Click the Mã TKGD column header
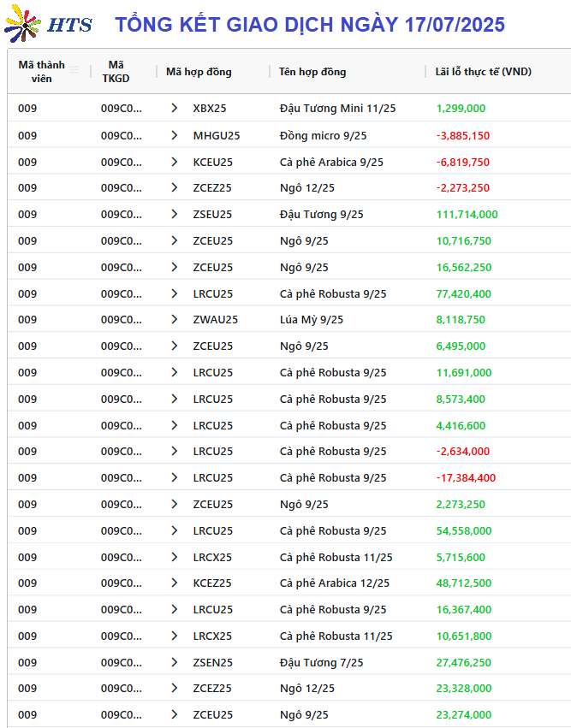The width and height of the screenshot is (571, 728). coord(116,72)
